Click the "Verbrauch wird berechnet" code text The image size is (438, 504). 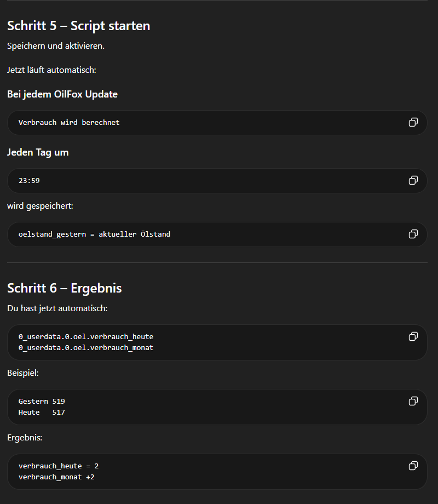69,123
